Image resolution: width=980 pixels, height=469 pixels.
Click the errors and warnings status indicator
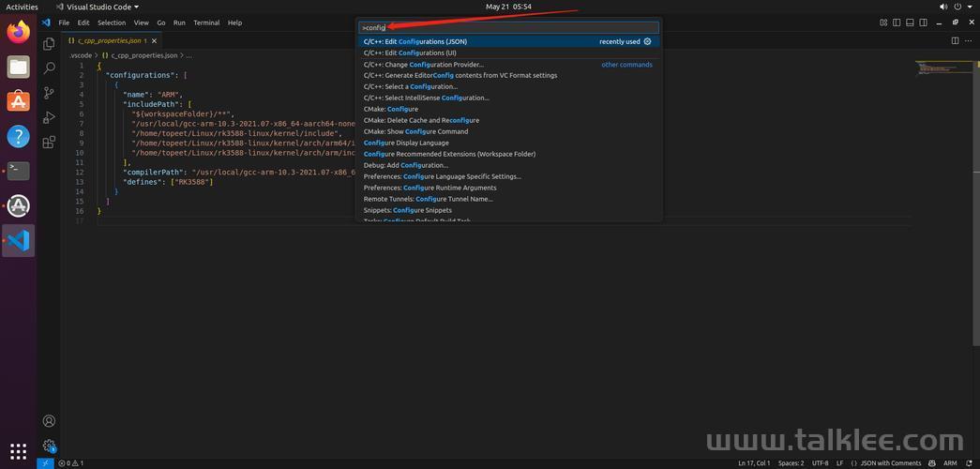pos(71,463)
